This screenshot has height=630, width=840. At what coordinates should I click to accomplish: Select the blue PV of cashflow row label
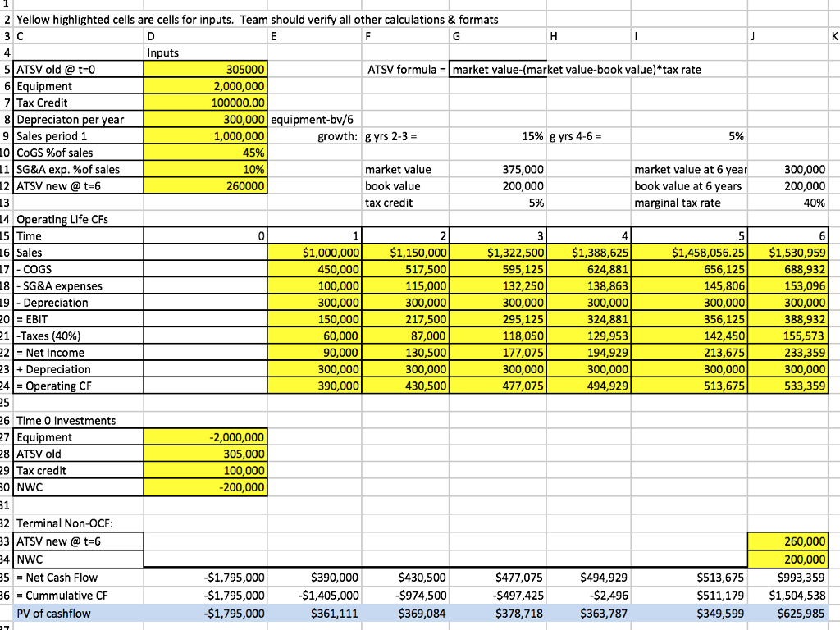pyautogui.click(x=49, y=613)
